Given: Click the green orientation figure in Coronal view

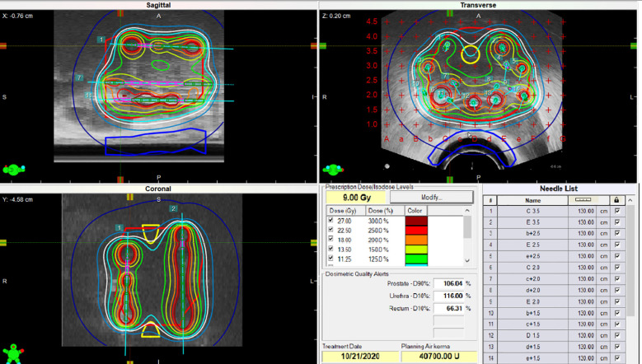Looking at the screenshot, I should click(x=13, y=353).
